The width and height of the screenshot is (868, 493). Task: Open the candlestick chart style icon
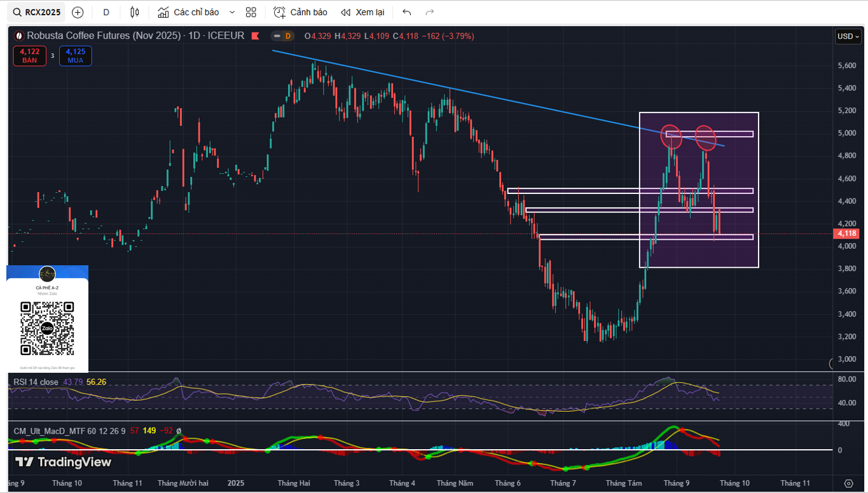coord(134,12)
